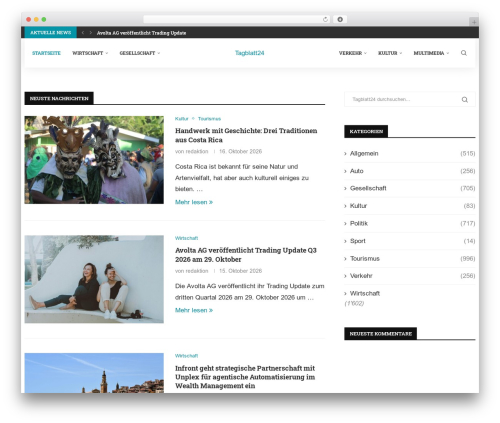The width and height of the screenshot is (500, 423).
Task: Open the ticker headline Avolta AG veröffentlicht Trading Update
Action: [x=141, y=33]
